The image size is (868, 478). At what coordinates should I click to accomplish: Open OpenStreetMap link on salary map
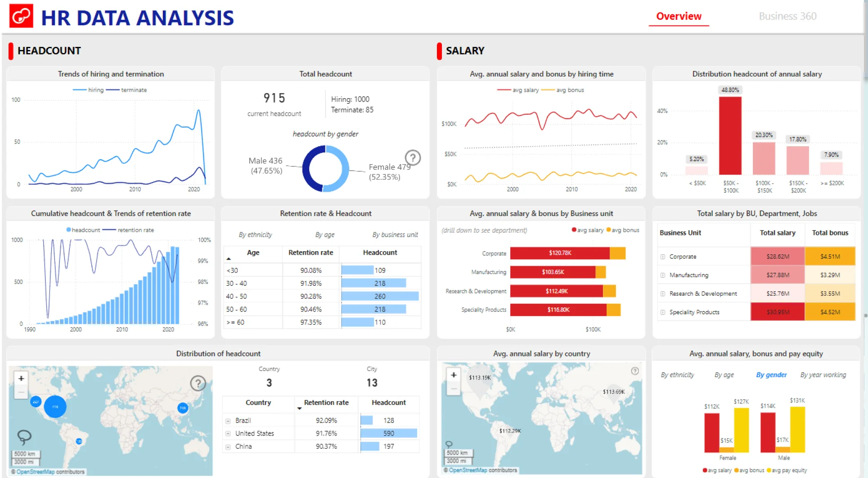(468, 470)
